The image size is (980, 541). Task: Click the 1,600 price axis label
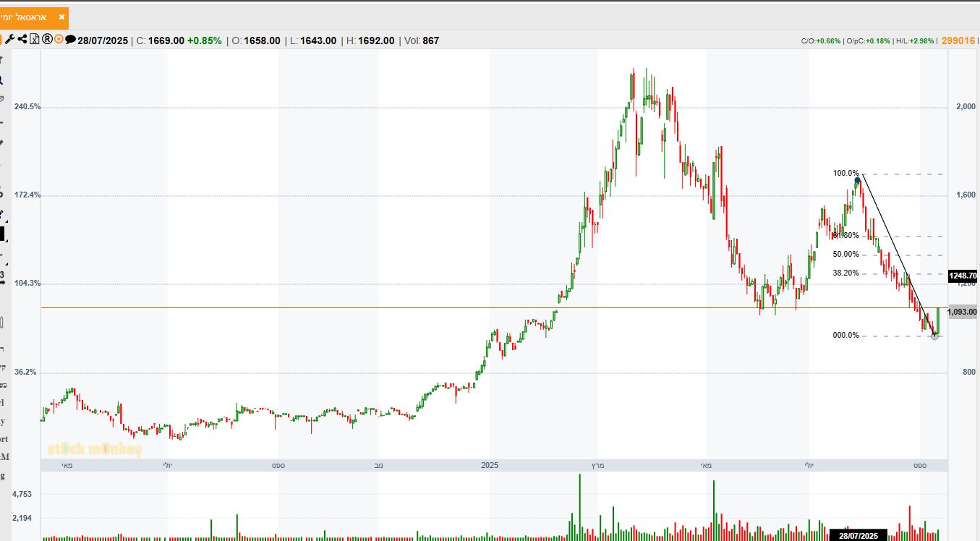pos(966,195)
